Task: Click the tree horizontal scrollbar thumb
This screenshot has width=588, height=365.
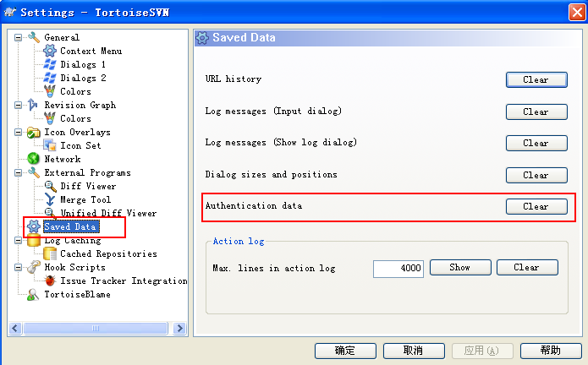Action: [96, 329]
